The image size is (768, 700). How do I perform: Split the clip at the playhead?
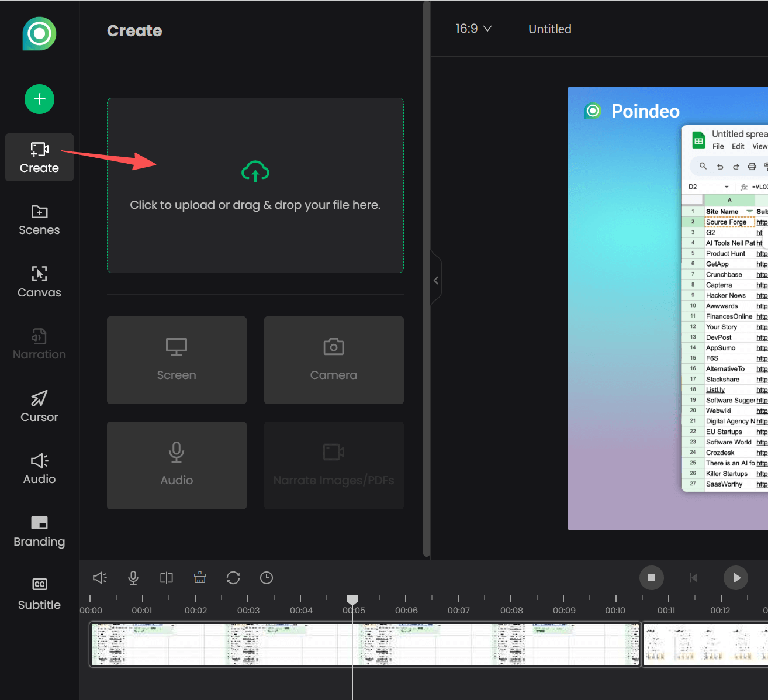(x=166, y=578)
